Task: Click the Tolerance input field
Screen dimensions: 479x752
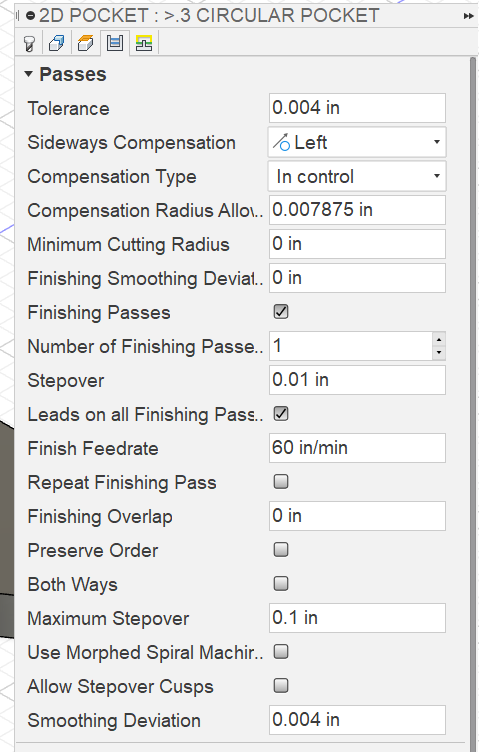Action: [x=357, y=108]
